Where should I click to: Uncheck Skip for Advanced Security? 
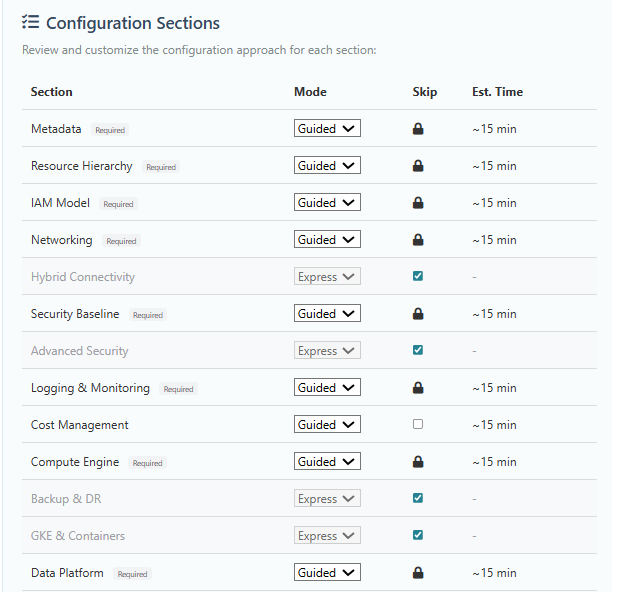click(418, 350)
